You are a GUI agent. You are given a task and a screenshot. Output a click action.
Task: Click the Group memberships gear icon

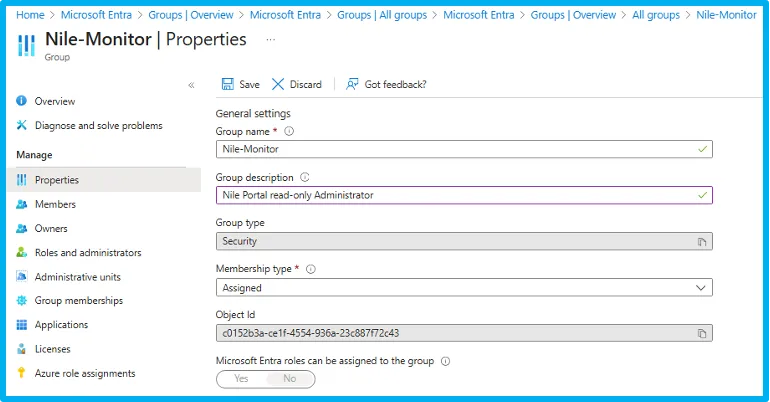(22, 300)
